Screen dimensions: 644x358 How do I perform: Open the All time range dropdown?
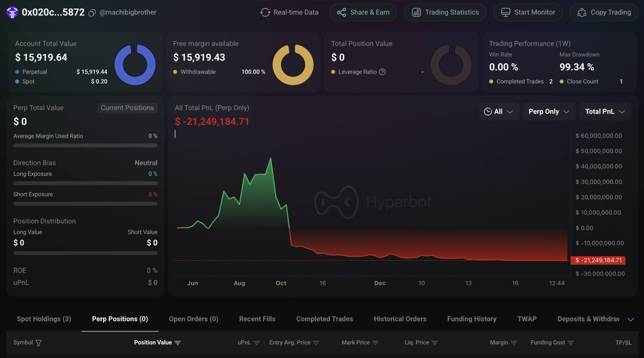pyautogui.click(x=499, y=111)
